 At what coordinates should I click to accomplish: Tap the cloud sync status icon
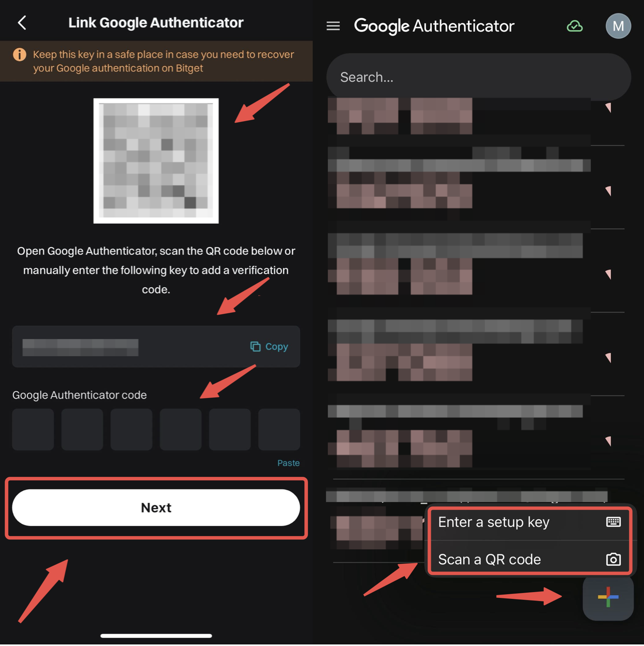[x=575, y=26]
